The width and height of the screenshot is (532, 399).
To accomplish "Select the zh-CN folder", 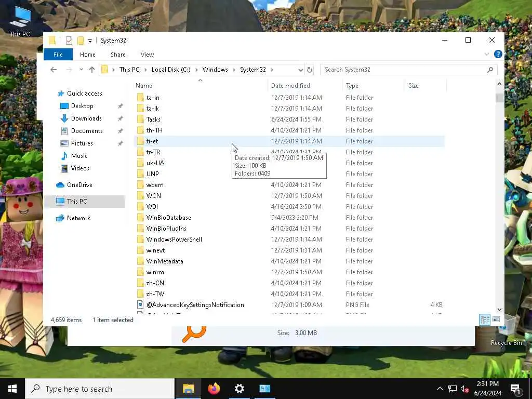I will 155,283.
